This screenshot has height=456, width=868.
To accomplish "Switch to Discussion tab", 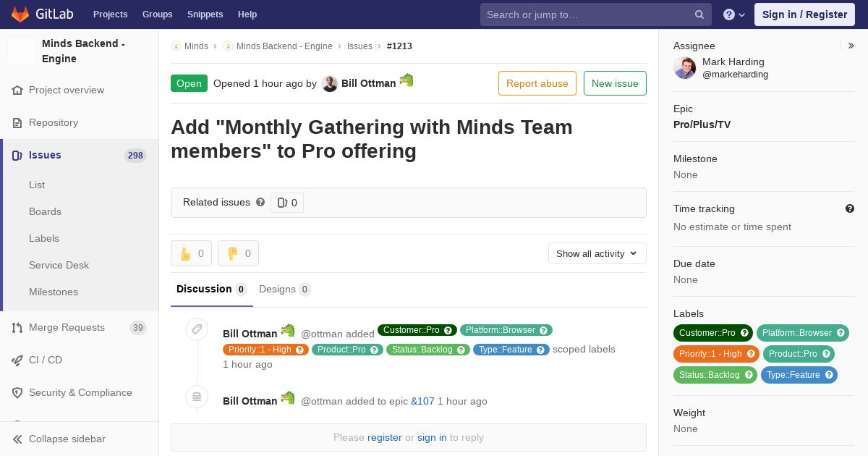I will [x=212, y=289].
